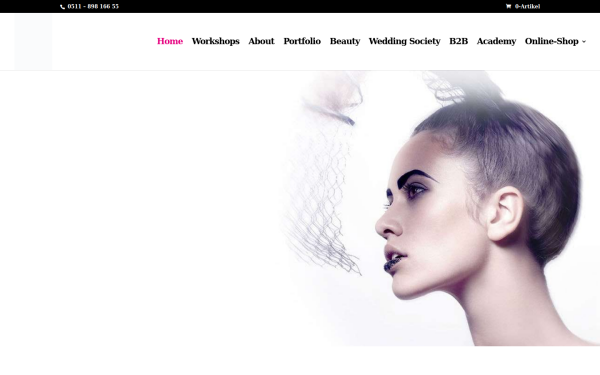Expand the Online-Shop dropdown arrow
This screenshot has width=600, height=375.
click(x=584, y=41)
